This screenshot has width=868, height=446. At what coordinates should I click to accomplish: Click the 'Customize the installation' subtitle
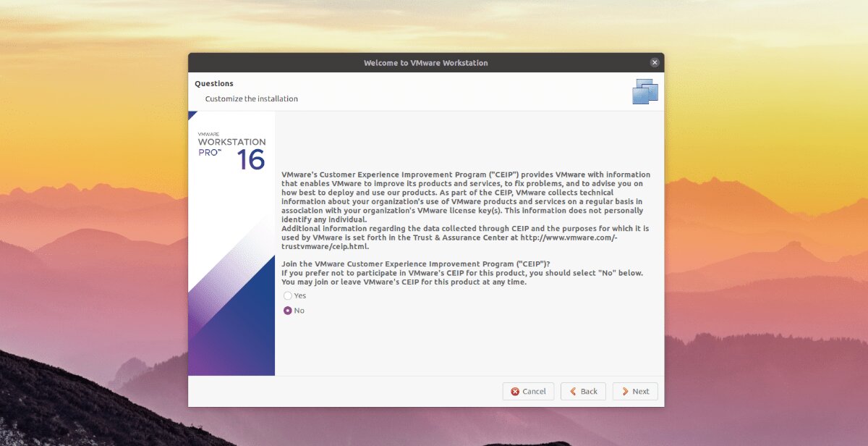pyautogui.click(x=251, y=98)
